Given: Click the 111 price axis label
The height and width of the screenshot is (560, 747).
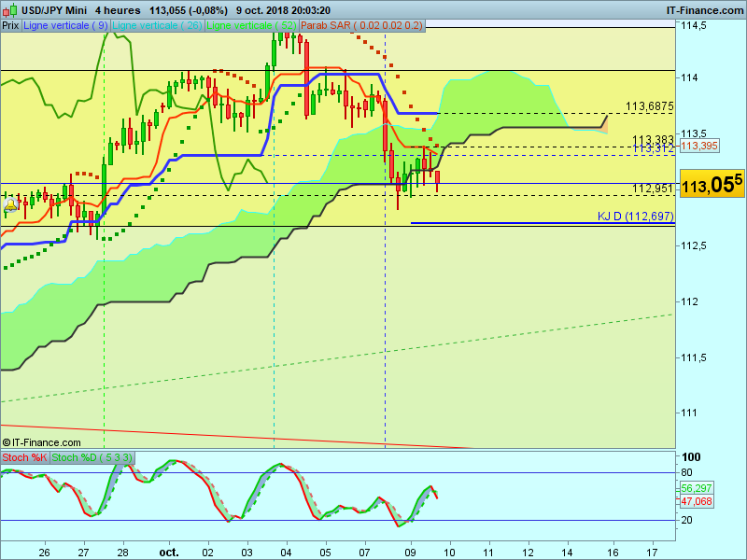Looking at the screenshot, I should tap(689, 413).
